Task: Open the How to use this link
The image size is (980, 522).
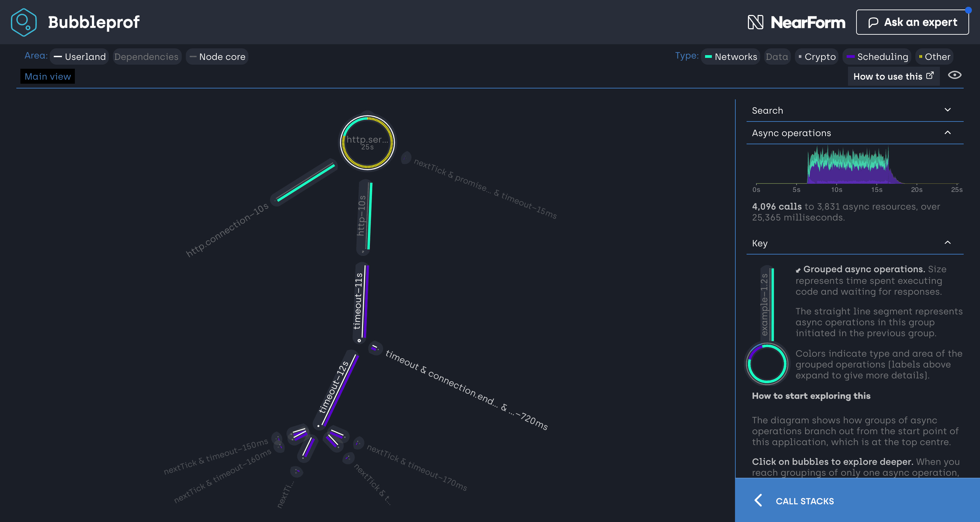Action: coord(888,76)
